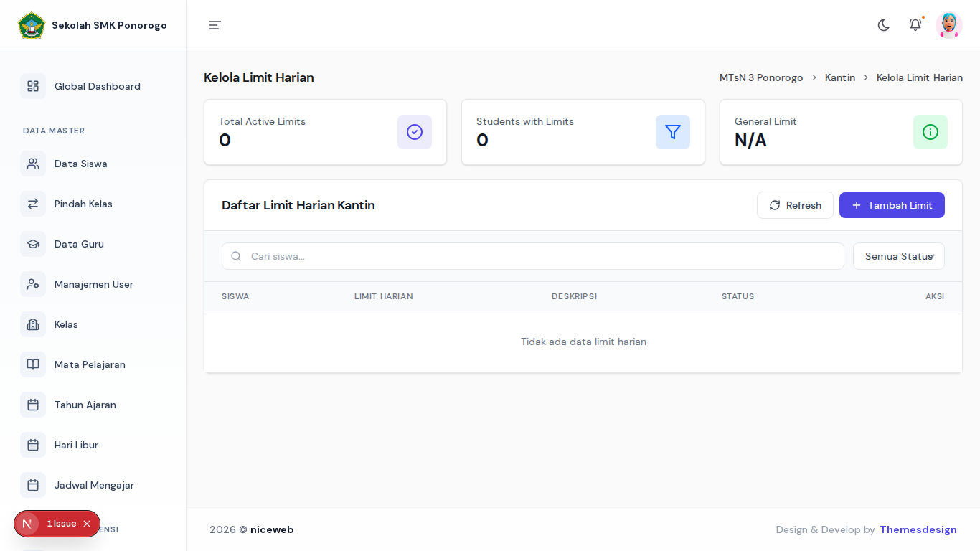980x551 pixels.
Task: Visit the Themesdesign footer link
Action: click(x=918, y=529)
